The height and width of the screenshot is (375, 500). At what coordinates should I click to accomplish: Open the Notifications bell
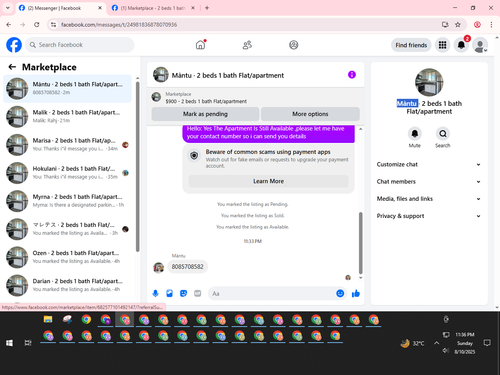tap(461, 45)
